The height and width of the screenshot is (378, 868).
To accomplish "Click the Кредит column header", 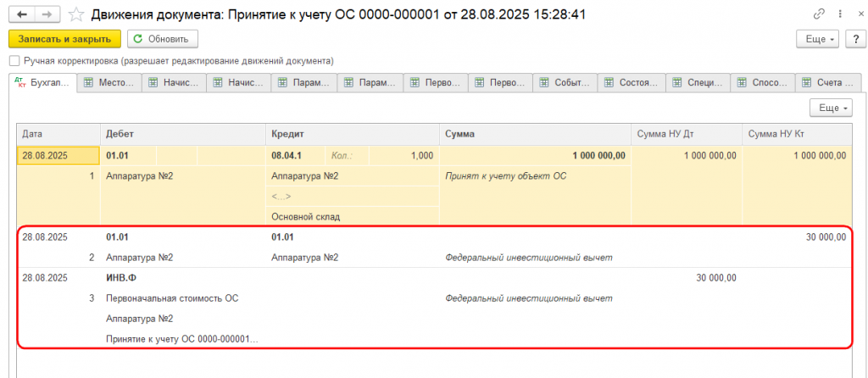I will pyautogui.click(x=353, y=134).
